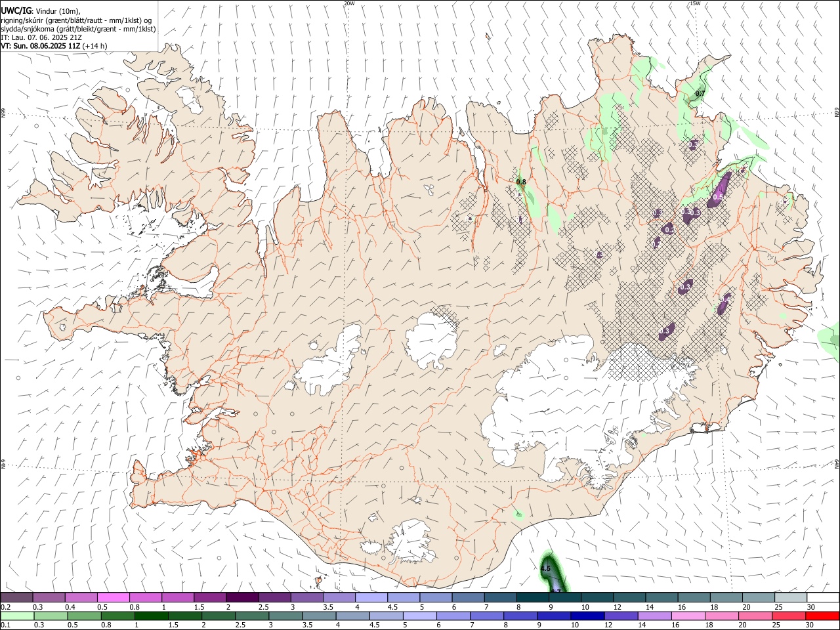The width and height of the screenshot is (840, 630).
Task: Pick the pale green 0.1 swatch in lower legend
Action: 16,616
